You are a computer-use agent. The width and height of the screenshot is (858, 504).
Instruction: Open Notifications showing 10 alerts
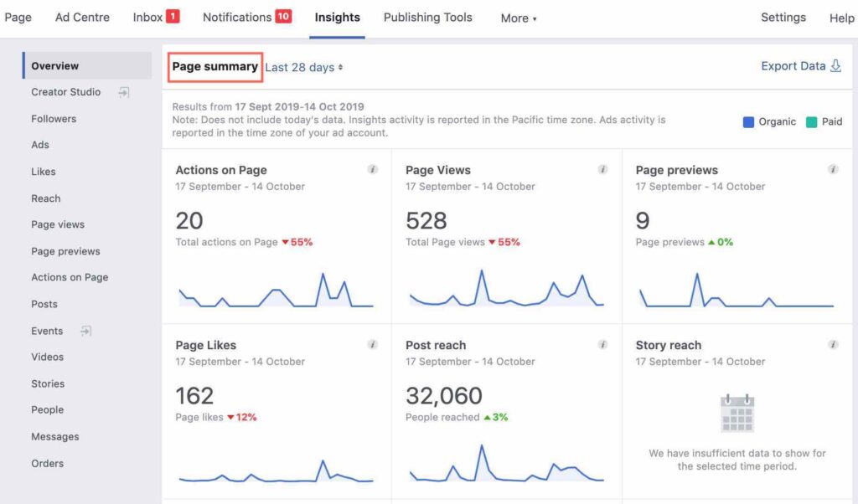pyautogui.click(x=246, y=17)
